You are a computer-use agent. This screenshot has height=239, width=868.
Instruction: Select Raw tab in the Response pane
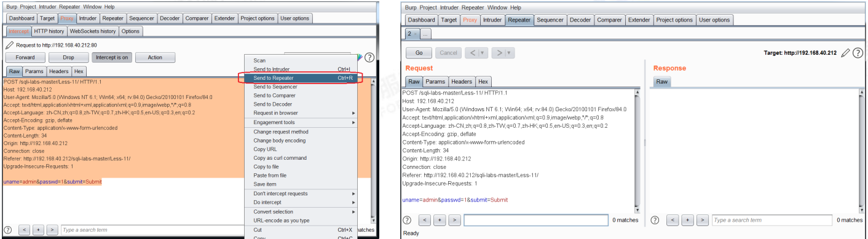pos(662,81)
